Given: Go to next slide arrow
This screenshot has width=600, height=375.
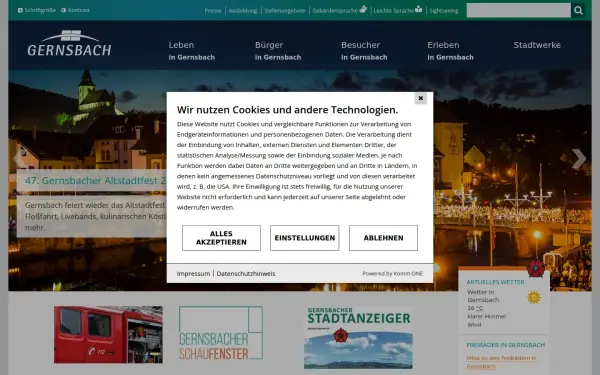Looking at the screenshot, I should pyautogui.click(x=579, y=158).
